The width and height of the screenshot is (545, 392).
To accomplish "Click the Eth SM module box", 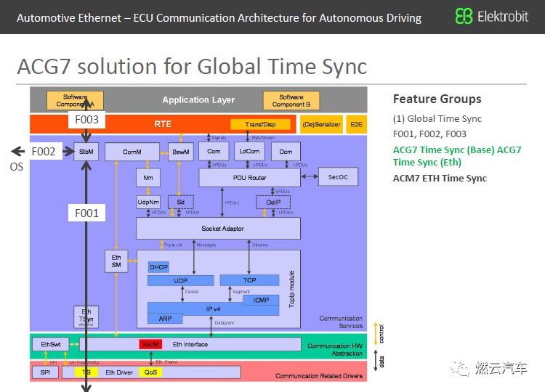I will (116, 261).
